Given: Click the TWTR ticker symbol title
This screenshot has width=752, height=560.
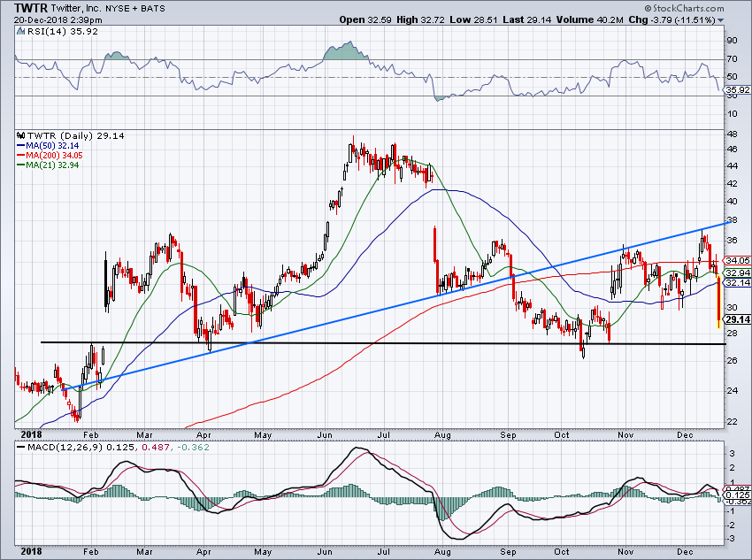Looking at the screenshot, I should click(x=31, y=8).
